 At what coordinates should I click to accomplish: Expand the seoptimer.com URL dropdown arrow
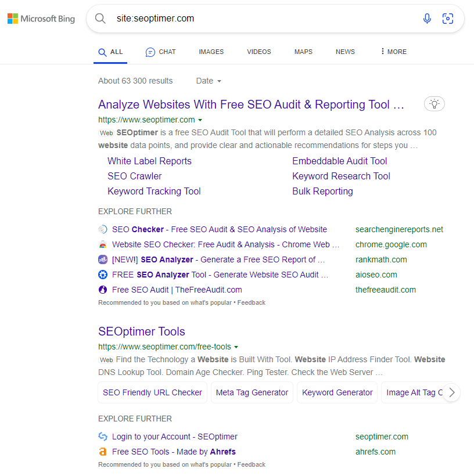200,120
